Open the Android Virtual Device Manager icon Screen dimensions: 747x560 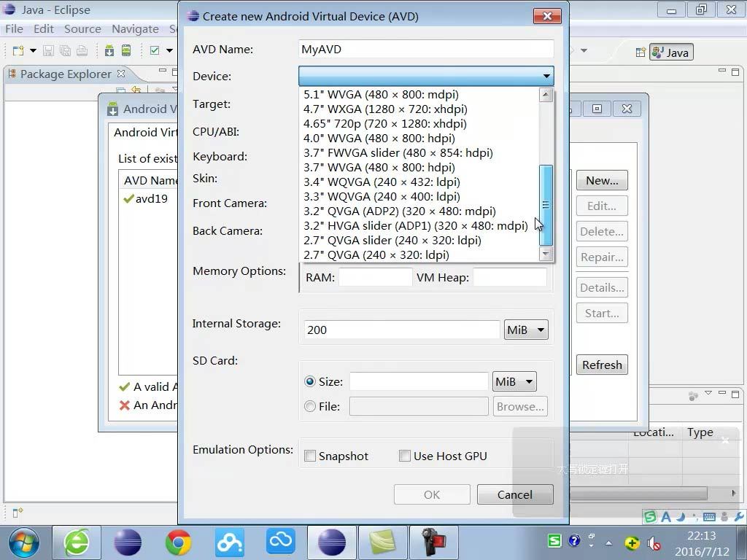(x=126, y=50)
